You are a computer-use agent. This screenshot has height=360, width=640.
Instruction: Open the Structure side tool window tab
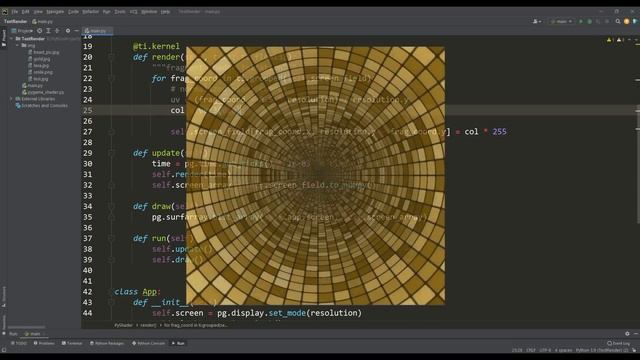pos(4,297)
